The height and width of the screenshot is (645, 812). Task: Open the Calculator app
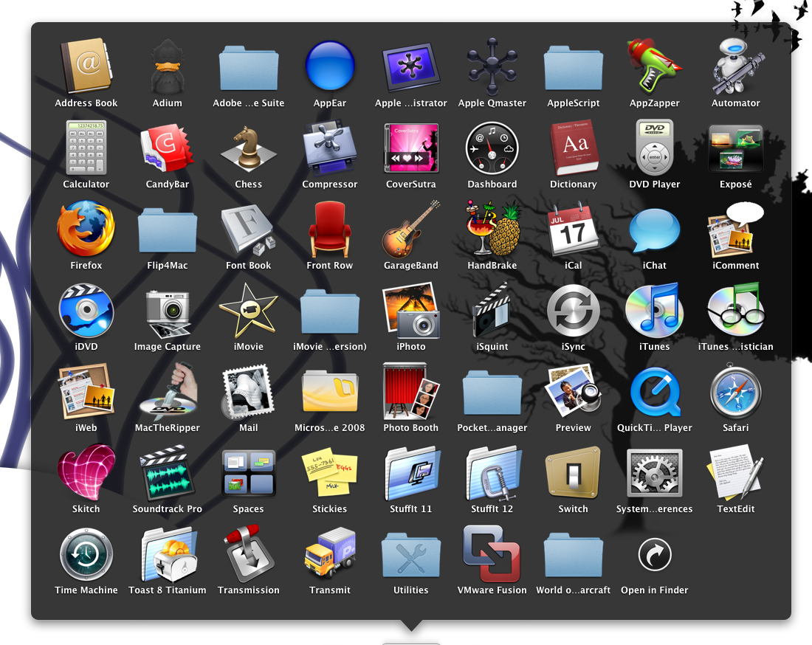[86, 148]
